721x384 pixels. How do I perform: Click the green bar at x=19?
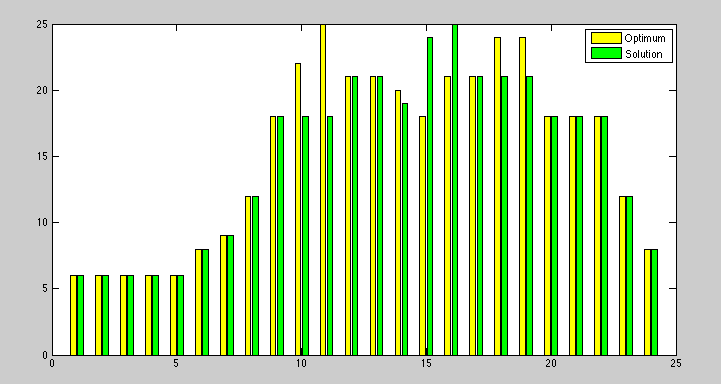pyautogui.click(x=530, y=216)
